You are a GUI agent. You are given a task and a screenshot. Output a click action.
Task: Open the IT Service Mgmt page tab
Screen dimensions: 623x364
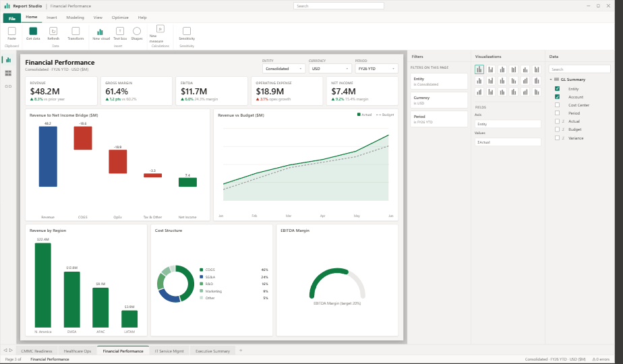169,351
